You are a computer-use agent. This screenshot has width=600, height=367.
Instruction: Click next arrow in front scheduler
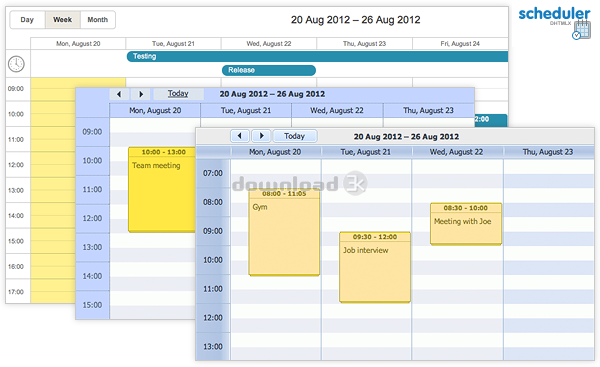pyautogui.click(x=261, y=136)
